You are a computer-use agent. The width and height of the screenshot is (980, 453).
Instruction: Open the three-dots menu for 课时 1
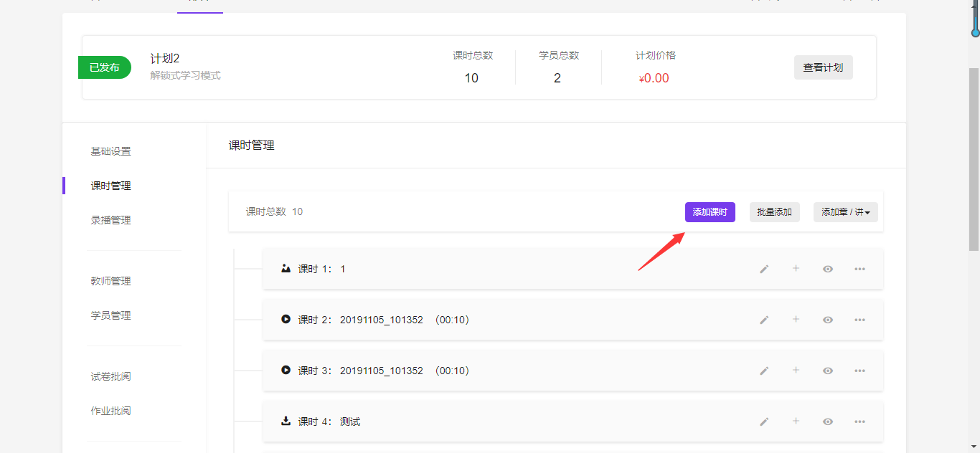point(859,269)
